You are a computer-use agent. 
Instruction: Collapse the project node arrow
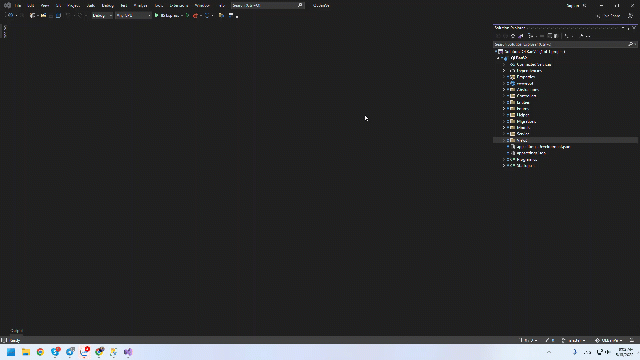tap(498, 58)
